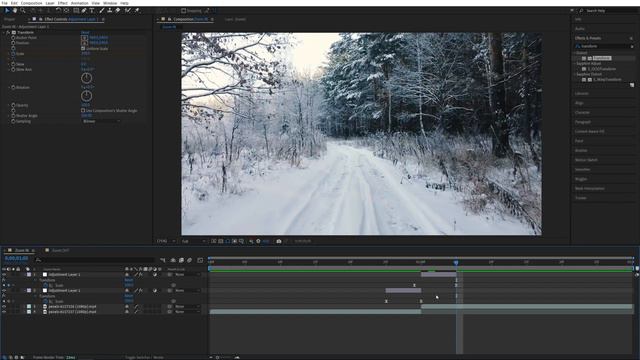Select the Clone Stamp tool
The height and width of the screenshot is (360, 640).
109,10
